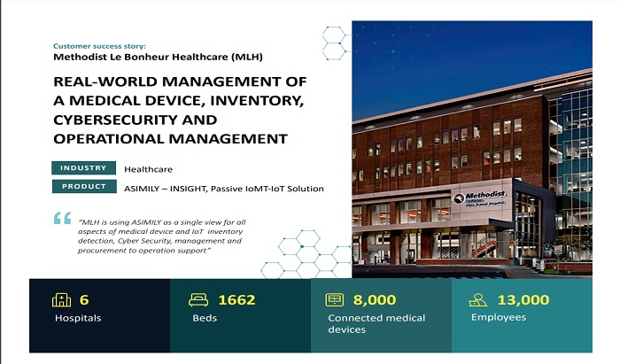Click 'A MEDICAL DEVICE, INVENTORY,' title line
620x364 pixels.
(178, 101)
